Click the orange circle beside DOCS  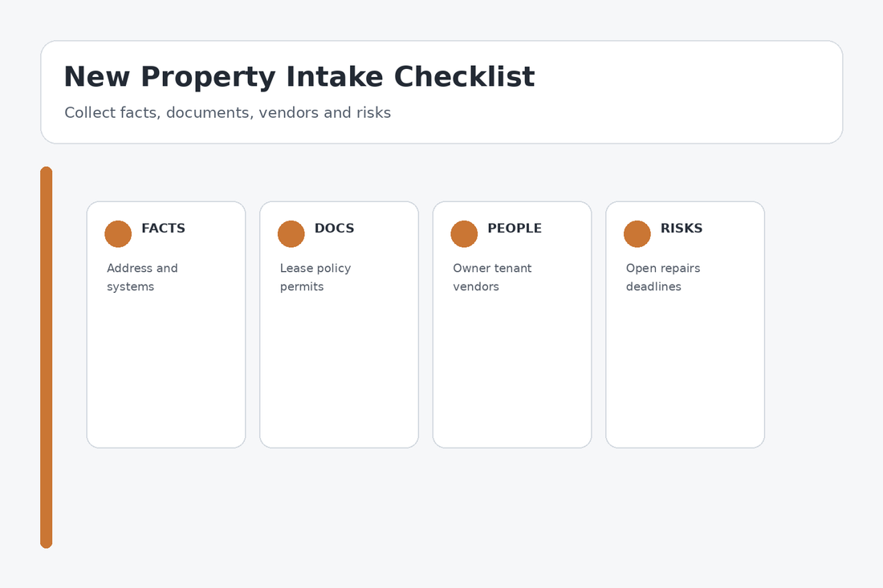(291, 234)
